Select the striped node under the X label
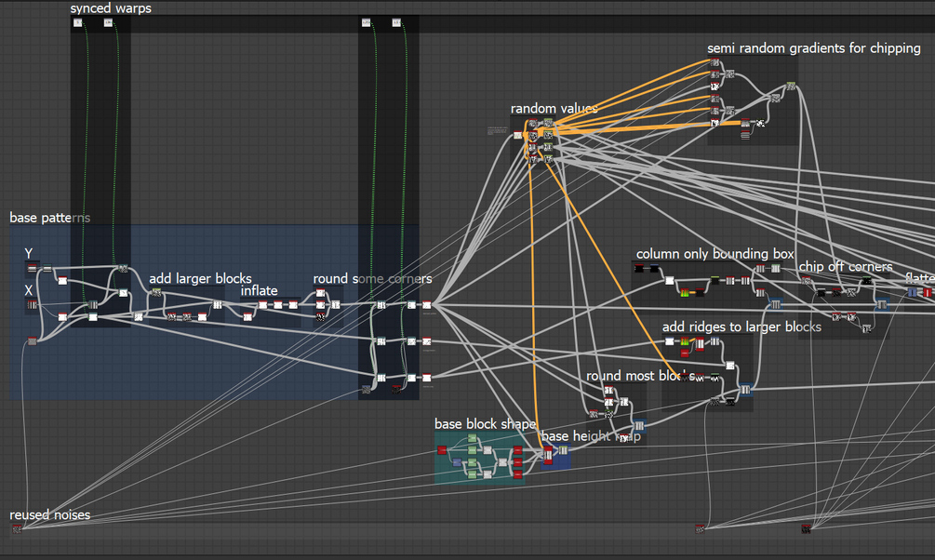Viewport: 935px width, 560px height. point(33,305)
